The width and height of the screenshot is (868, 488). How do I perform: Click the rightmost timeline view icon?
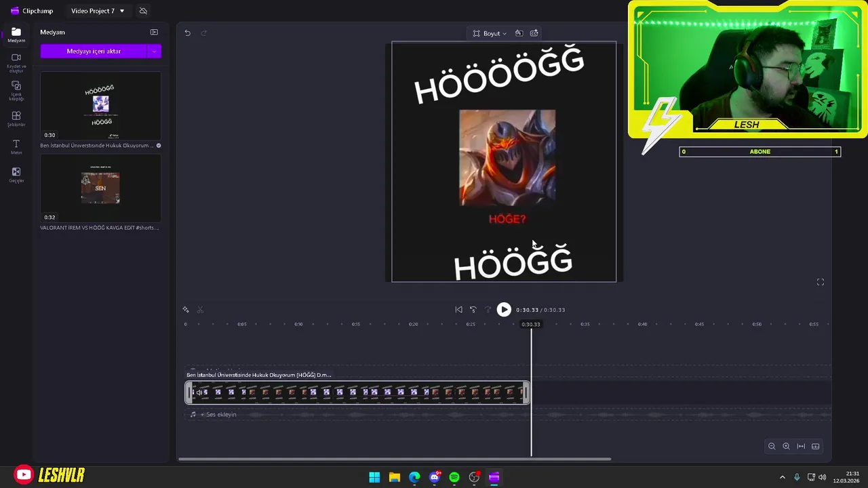tap(816, 446)
